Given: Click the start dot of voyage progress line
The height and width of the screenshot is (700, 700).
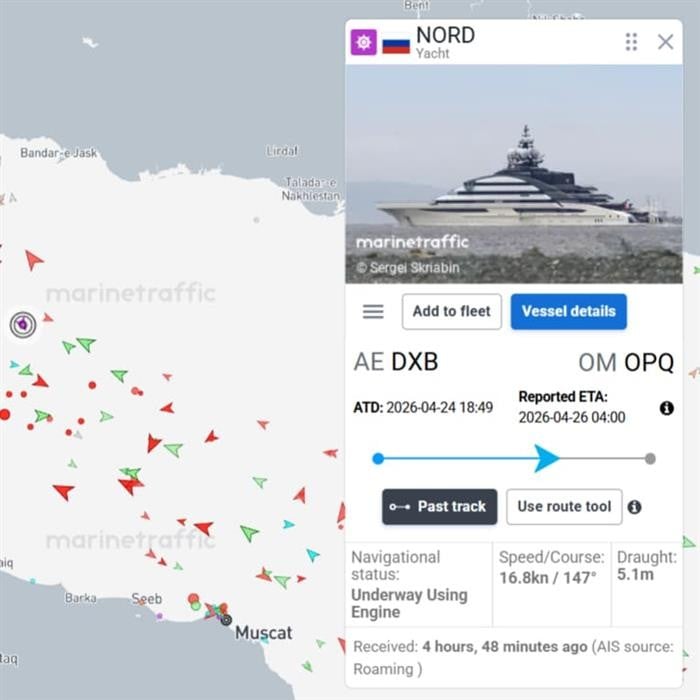Looking at the screenshot, I should (x=378, y=459).
